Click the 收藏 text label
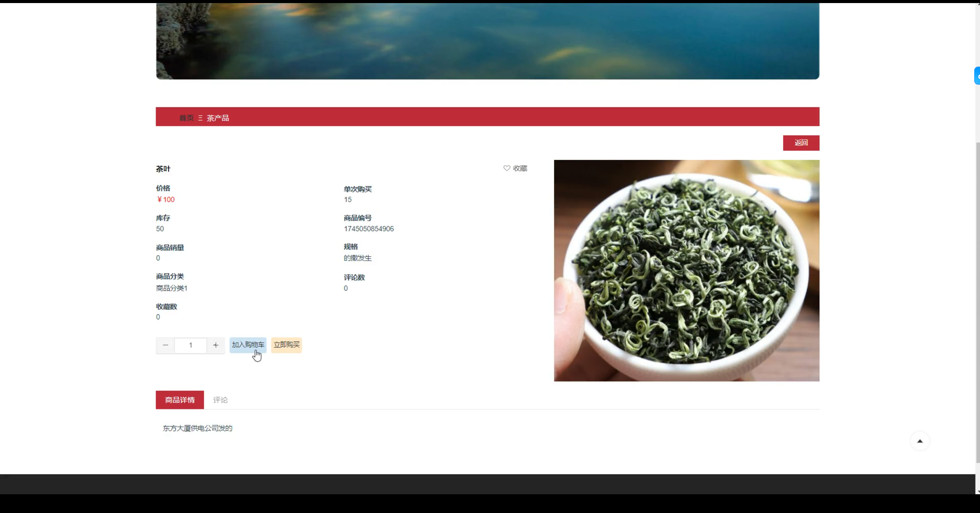Image resolution: width=980 pixels, height=513 pixels. (x=520, y=168)
